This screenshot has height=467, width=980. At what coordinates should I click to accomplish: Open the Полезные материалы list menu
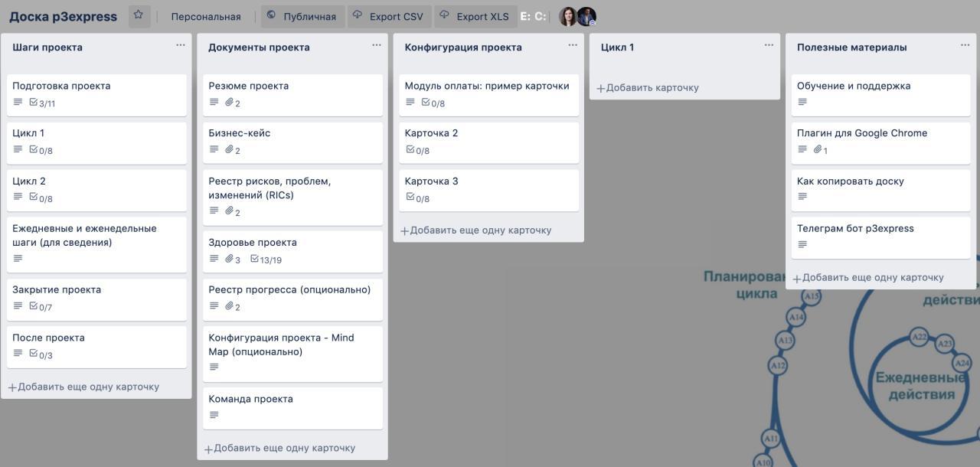[965, 45]
